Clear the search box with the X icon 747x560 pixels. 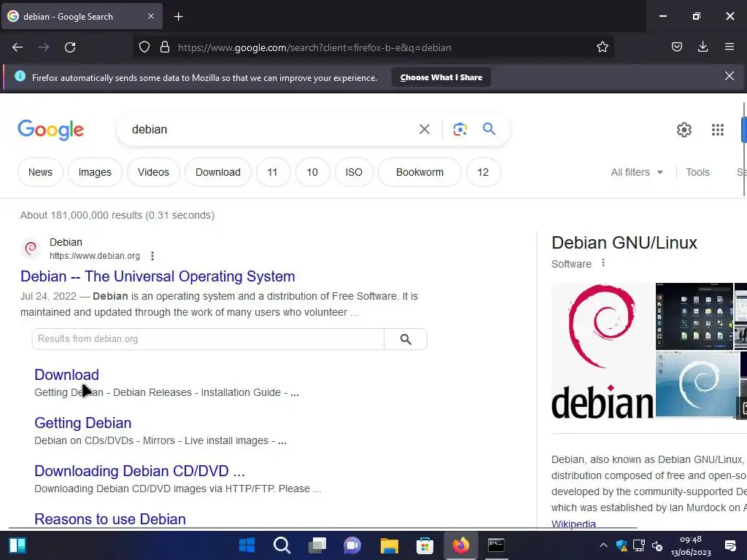click(x=425, y=129)
